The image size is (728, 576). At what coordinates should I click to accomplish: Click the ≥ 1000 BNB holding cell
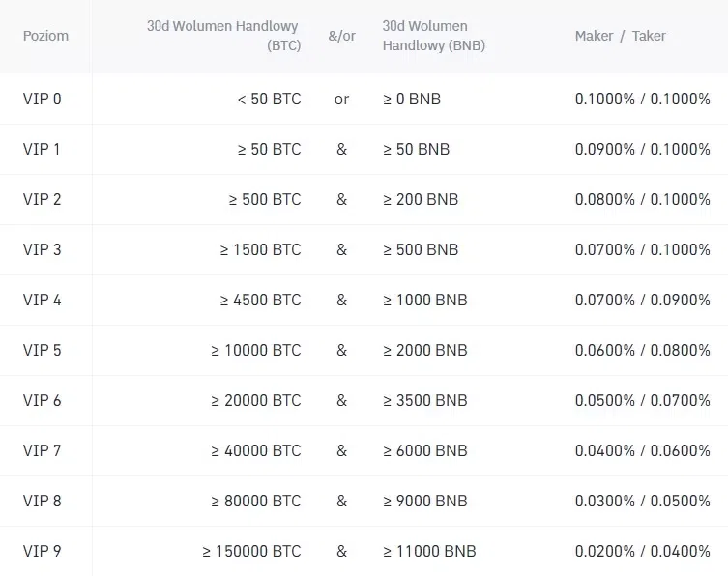coord(424,300)
